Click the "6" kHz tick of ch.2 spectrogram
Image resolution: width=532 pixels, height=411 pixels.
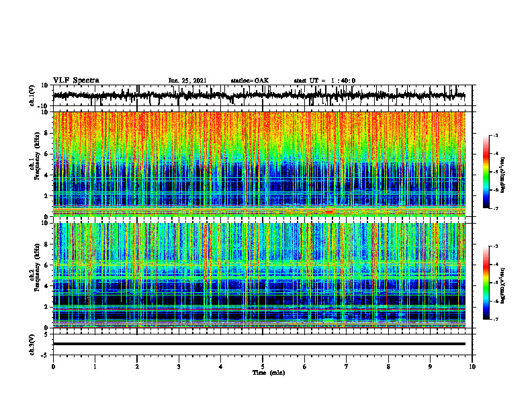(x=47, y=265)
